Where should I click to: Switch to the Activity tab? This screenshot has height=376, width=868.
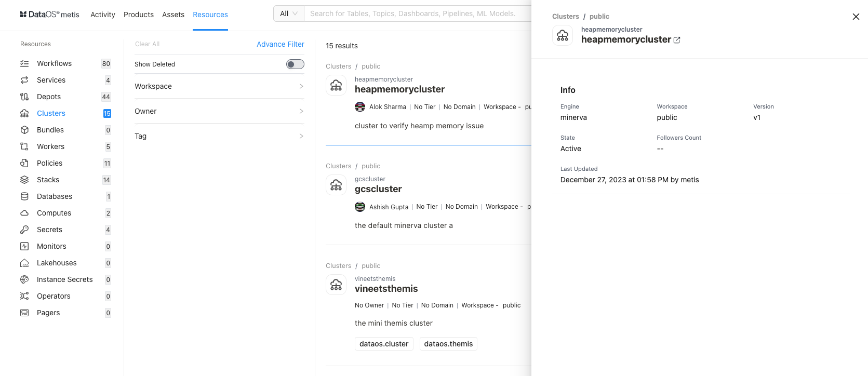[x=103, y=15]
